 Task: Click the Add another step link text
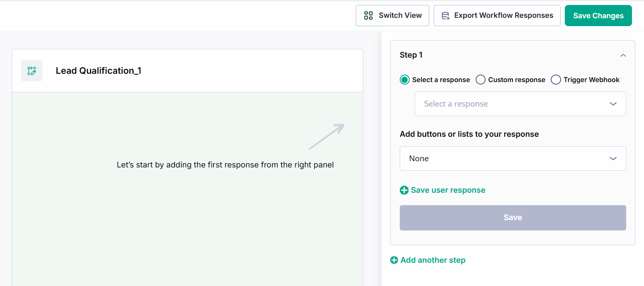(433, 260)
